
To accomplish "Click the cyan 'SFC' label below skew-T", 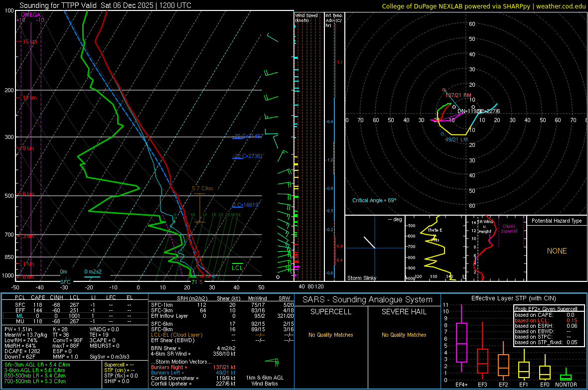I will coord(65,281).
